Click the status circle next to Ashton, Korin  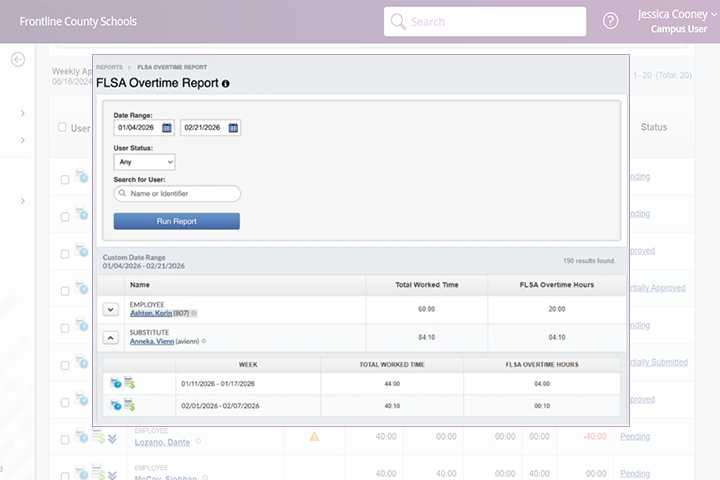[x=194, y=313]
